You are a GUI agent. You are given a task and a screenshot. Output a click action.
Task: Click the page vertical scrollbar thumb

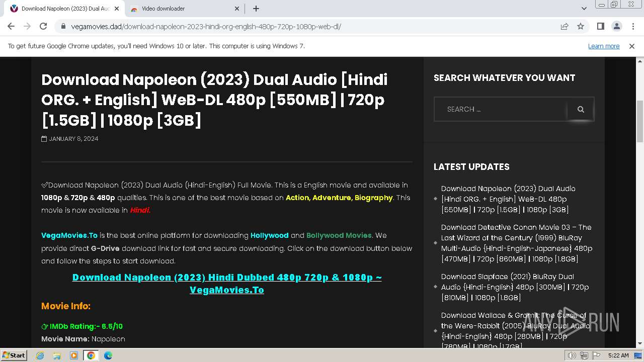(640, 121)
